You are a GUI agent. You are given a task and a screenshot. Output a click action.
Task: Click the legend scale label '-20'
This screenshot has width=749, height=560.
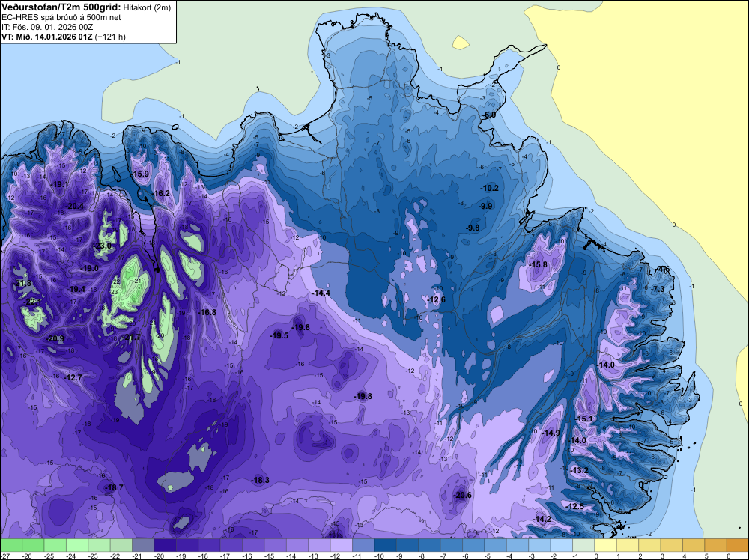coord(159,556)
